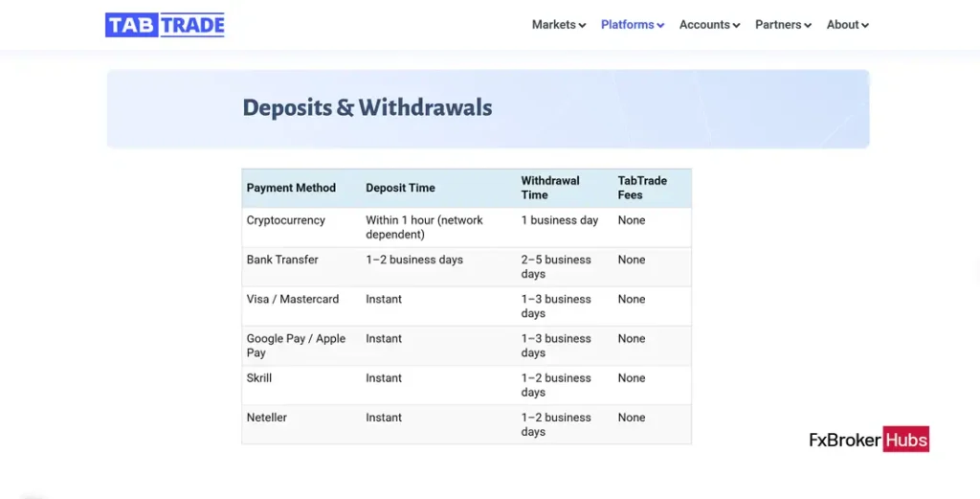This screenshot has height=499, width=980.
Task: Open the Partners menu
Action: click(783, 25)
